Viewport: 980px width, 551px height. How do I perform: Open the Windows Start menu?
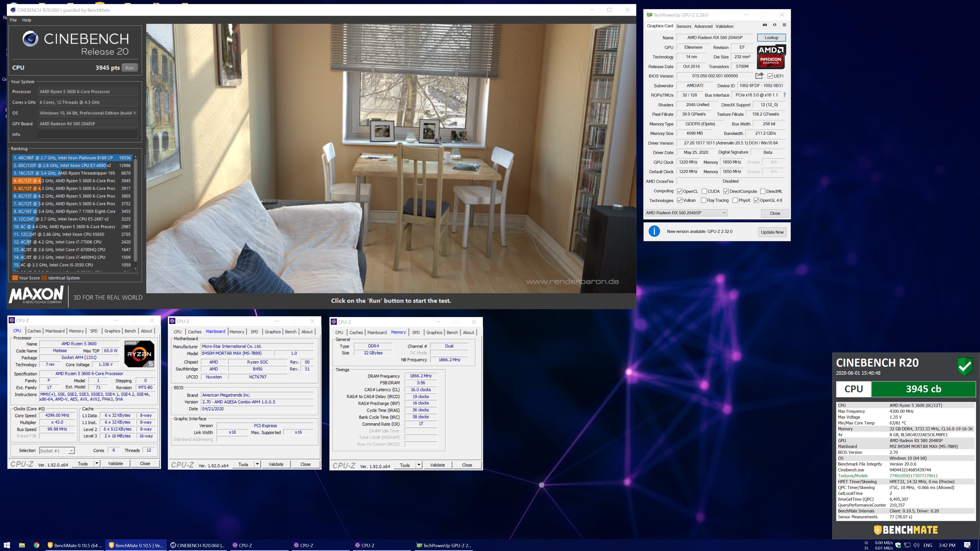click(7, 545)
